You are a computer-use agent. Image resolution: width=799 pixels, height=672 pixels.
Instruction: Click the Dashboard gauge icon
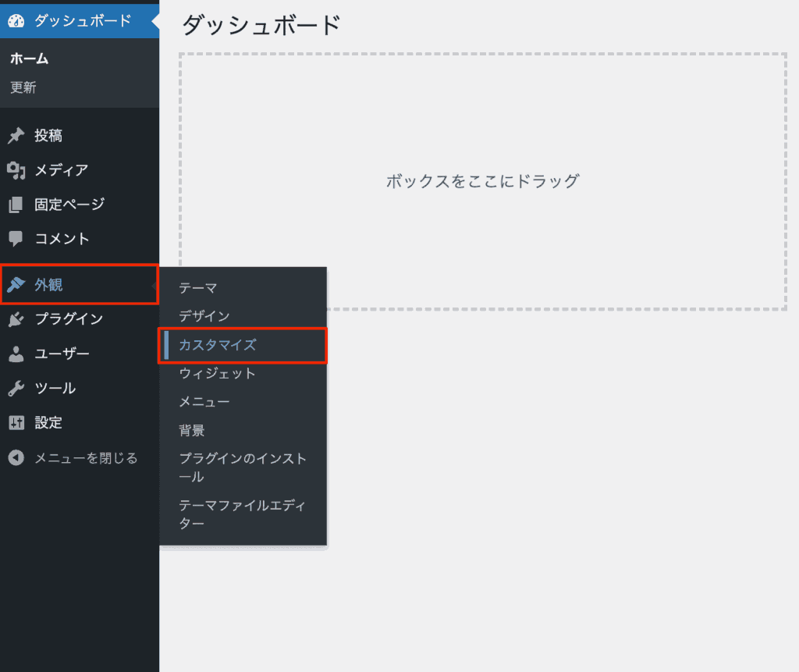[16, 21]
